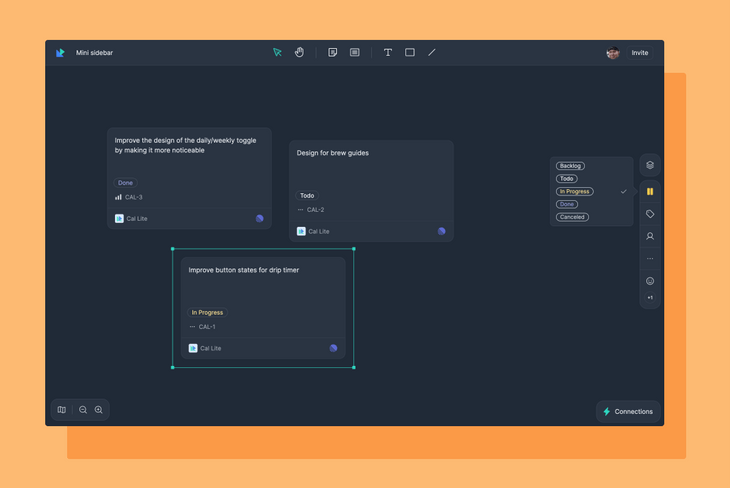Toggle the minimap icon
Screen dimensions: 730x488
coord(61,410)
